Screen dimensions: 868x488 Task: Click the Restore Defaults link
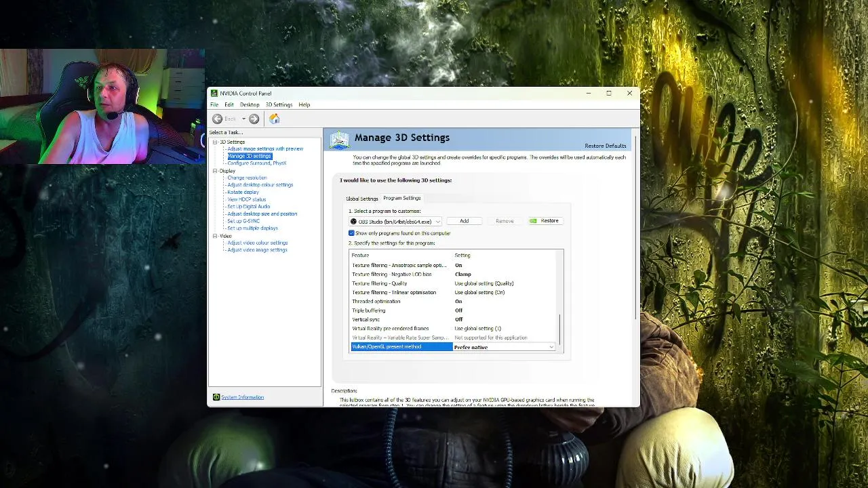tap(606, 146)
